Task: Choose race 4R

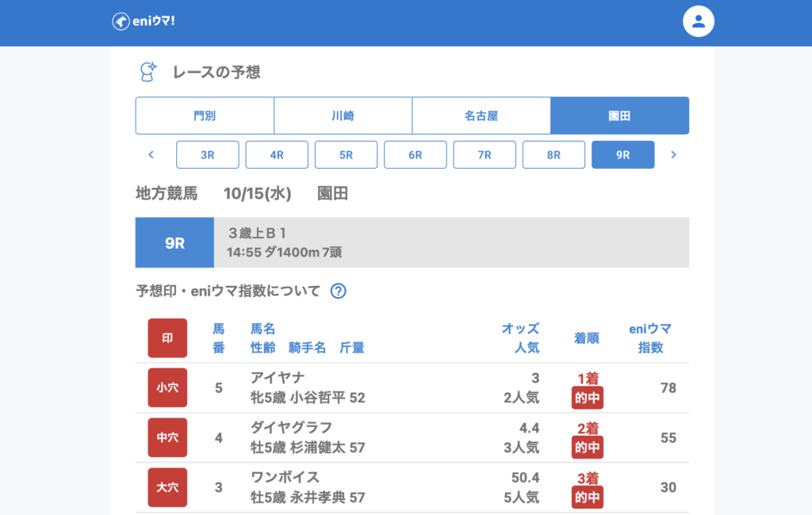Action: coord(277,155)
